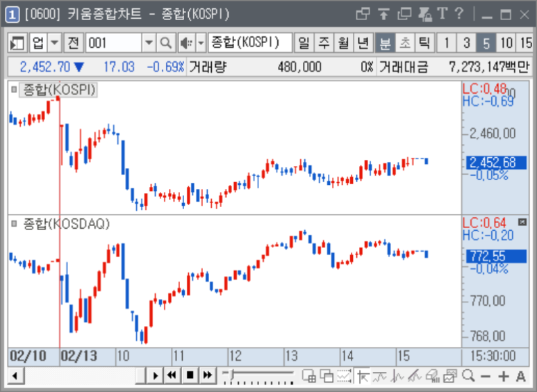Click the speaker sound icon
The width and height of the screenshot is (537, 392).
click(x=187, y=43)
